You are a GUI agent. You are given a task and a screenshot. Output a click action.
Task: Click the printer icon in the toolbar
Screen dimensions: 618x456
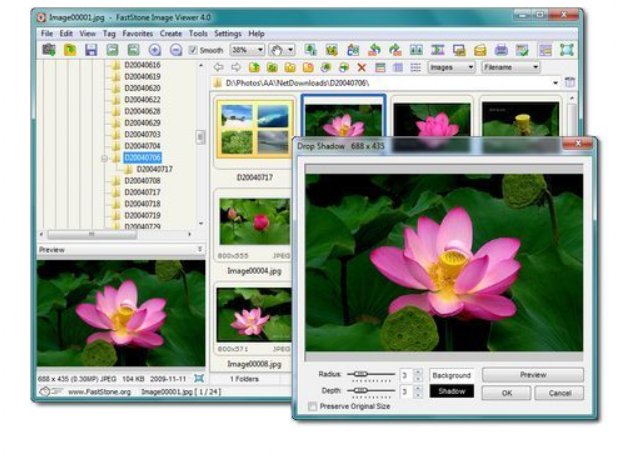click(x=501, y=50)
